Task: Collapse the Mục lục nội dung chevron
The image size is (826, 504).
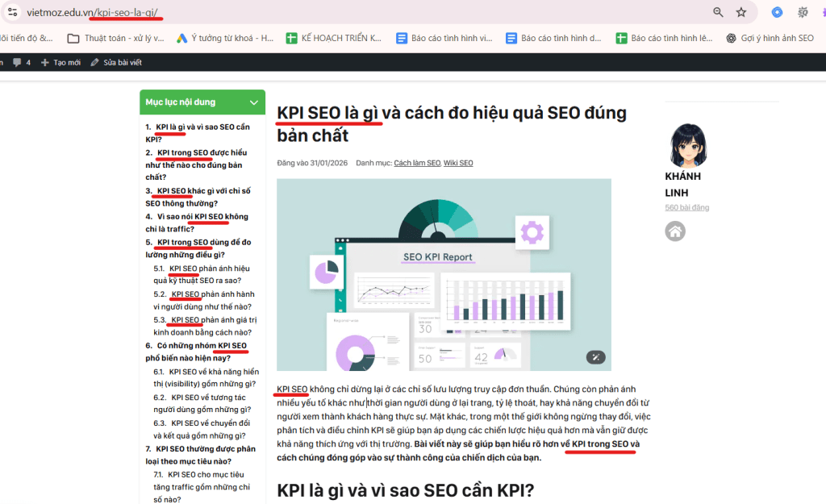Action: (254, 102)
